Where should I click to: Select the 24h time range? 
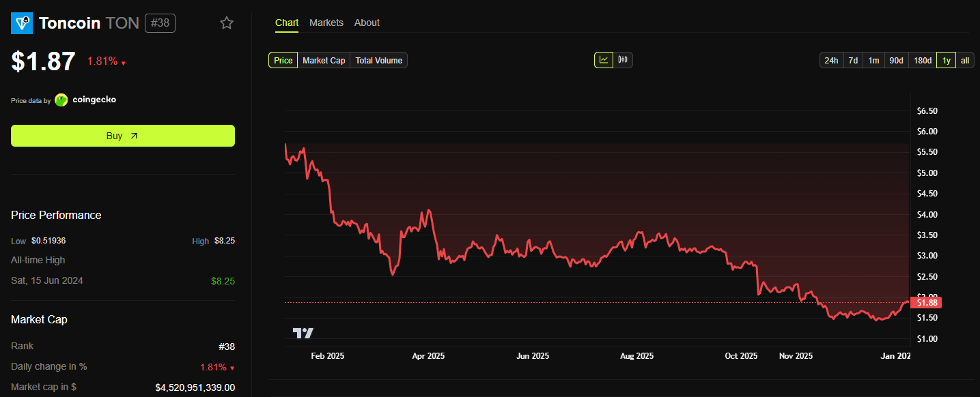point(831,61)
